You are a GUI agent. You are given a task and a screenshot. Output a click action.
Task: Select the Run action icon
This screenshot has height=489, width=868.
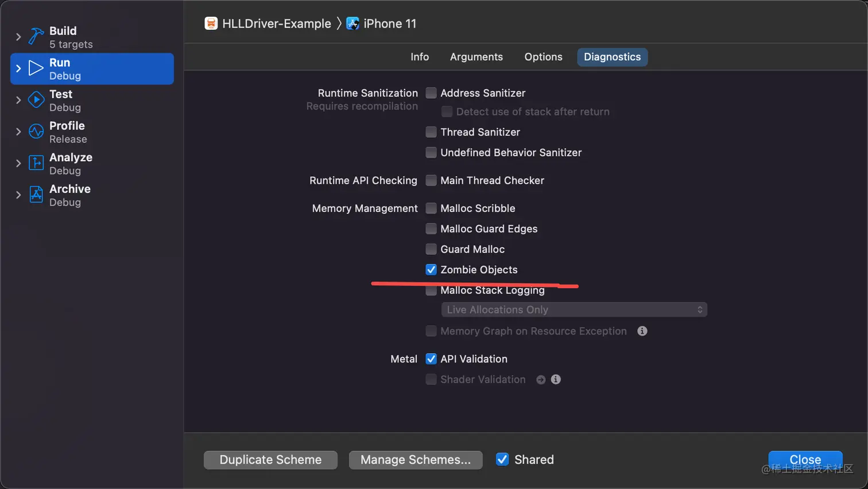click(34, 68)
